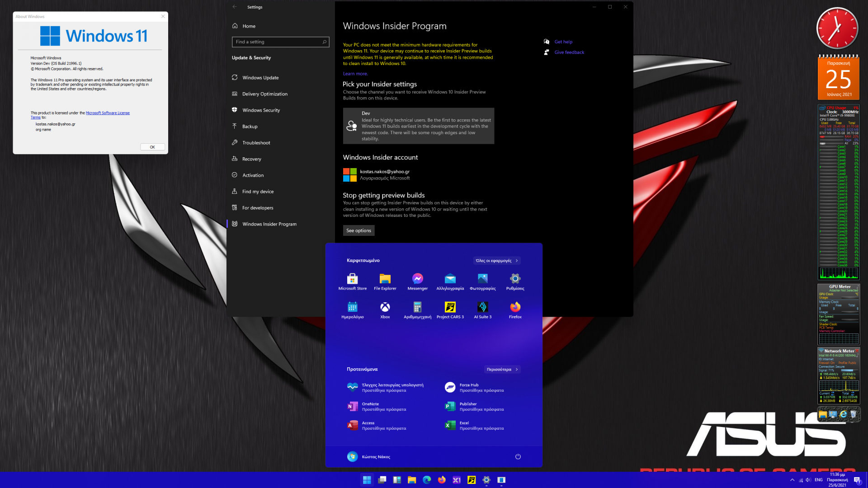Open the Microsoft Software License Terms link
Viewport: 868px width, 488px height.
(x=108, y=113)
